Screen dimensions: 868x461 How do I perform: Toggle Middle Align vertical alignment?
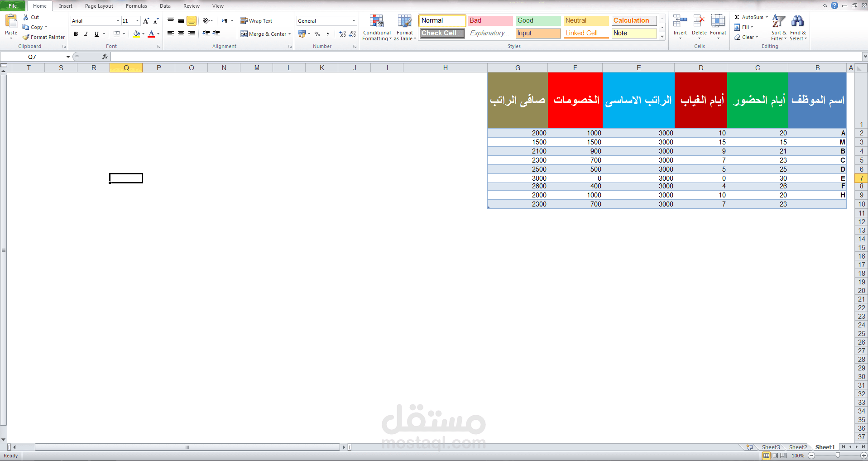tap(181, 21)
